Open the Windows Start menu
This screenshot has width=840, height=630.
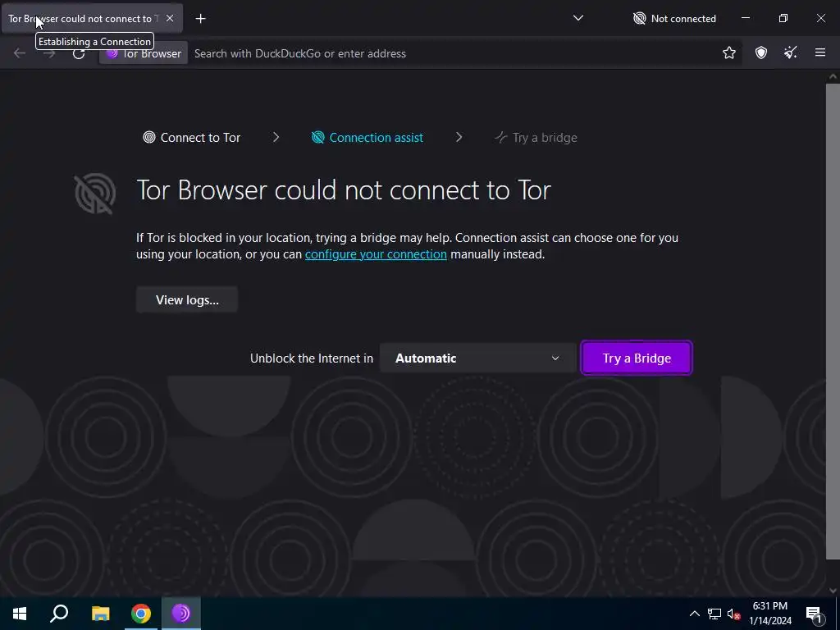(x=20, y=614)
